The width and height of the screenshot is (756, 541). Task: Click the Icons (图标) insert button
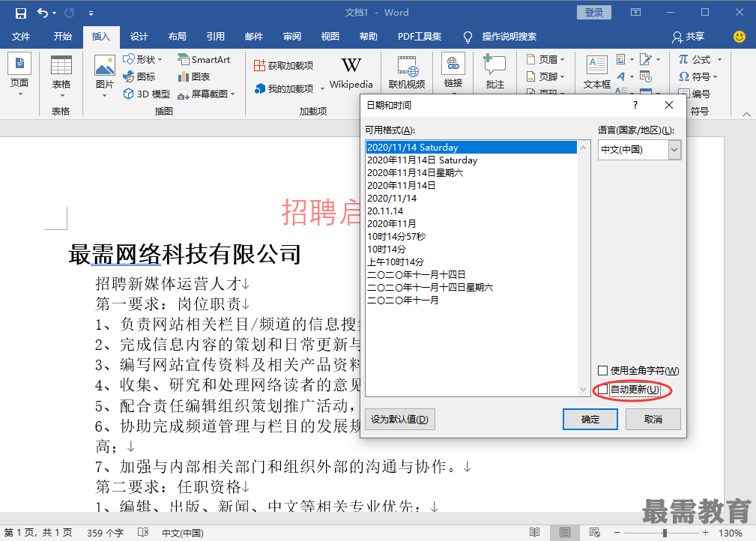click(x=139, y=76)
